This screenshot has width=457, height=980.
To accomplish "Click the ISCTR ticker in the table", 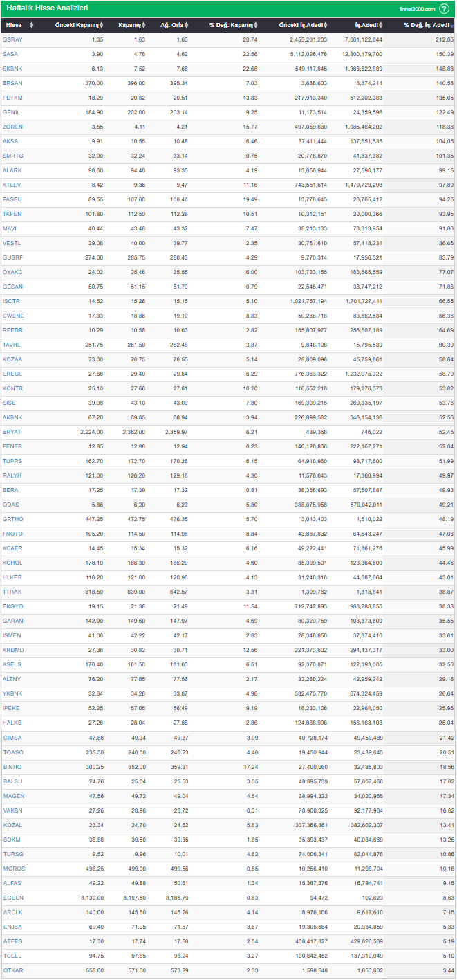I will pyautogui.click(x=12, y=301).
